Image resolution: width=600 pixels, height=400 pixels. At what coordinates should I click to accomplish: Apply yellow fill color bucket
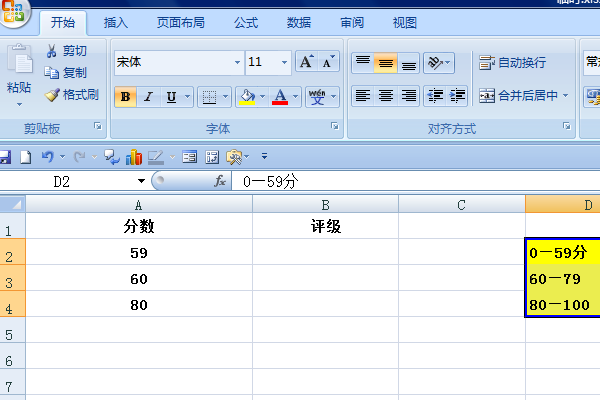(x=247, y=96)
